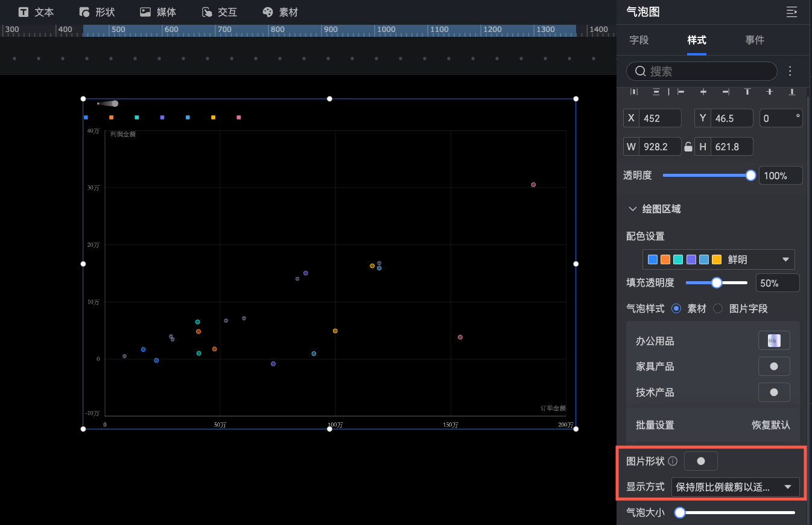Open the 家具产品 bubble image thumbnail

pos(774,366)
